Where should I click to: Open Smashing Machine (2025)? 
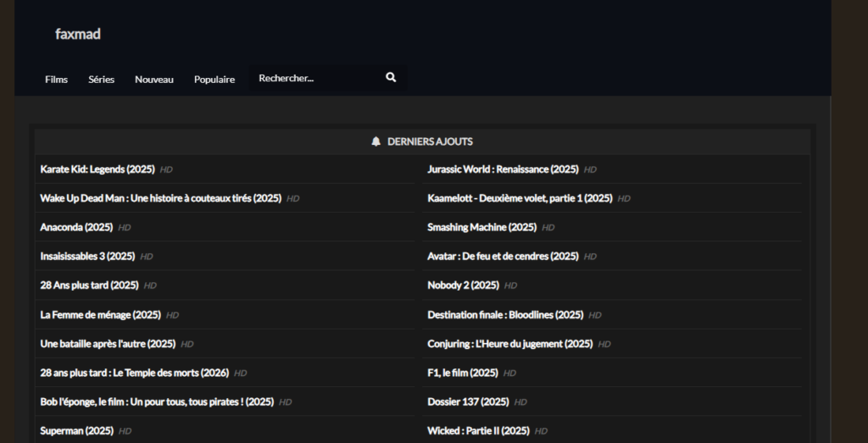coord(481,227)
